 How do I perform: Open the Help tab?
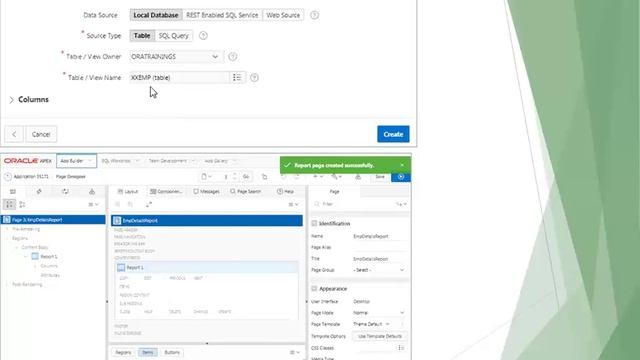[x=285, y=191]
